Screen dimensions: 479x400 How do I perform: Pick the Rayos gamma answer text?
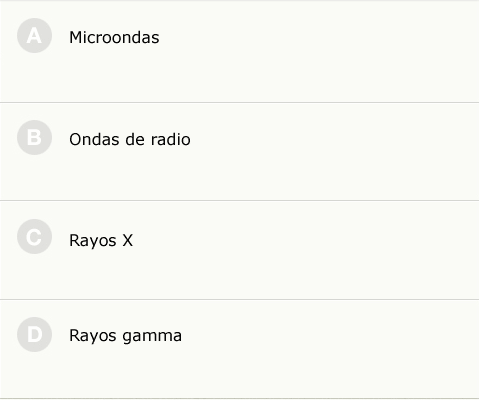125,336
